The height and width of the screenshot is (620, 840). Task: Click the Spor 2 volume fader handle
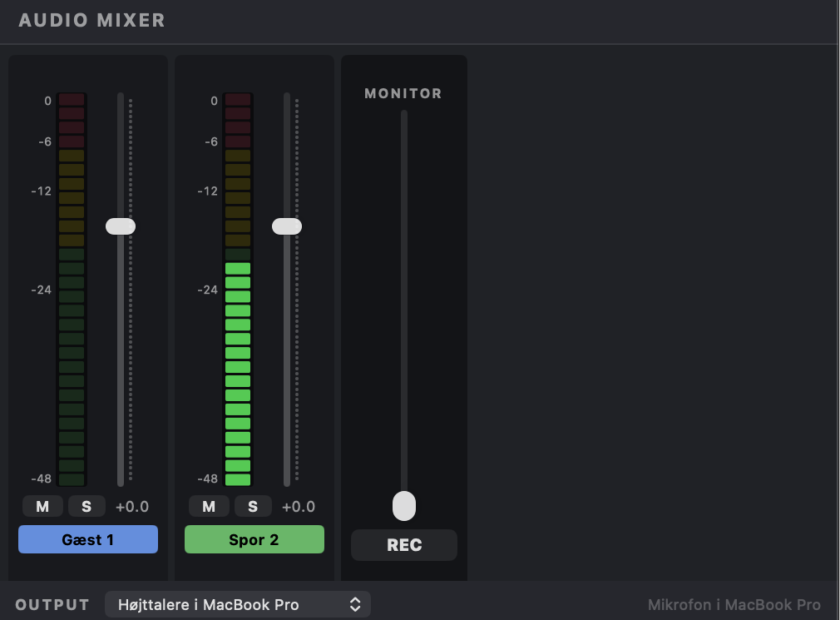287,226
